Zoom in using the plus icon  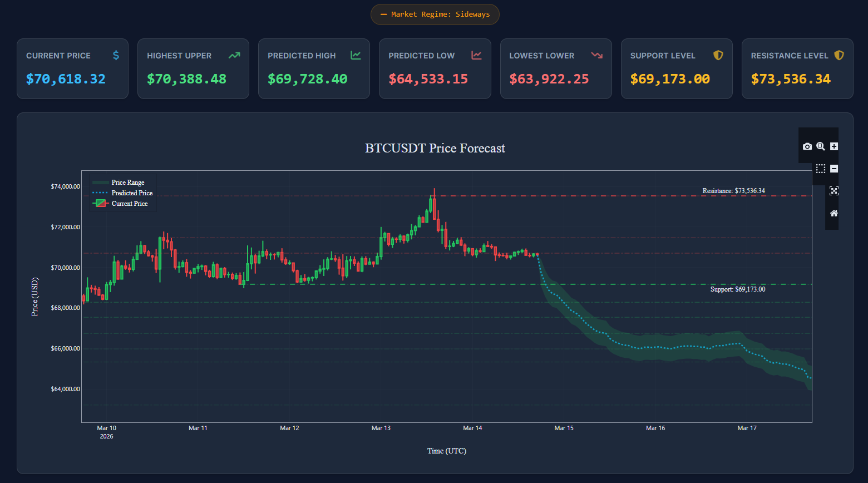point(834,146)
